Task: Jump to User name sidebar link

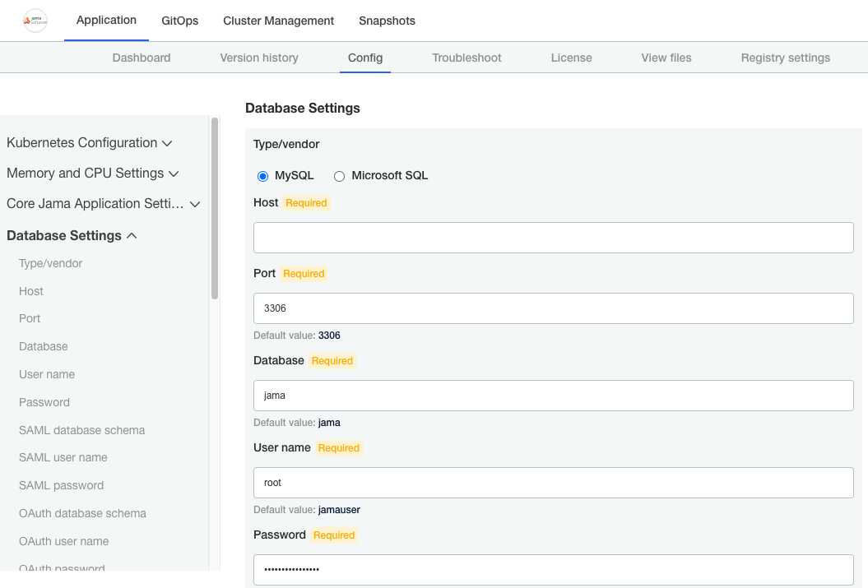Action: pos(47,374)
